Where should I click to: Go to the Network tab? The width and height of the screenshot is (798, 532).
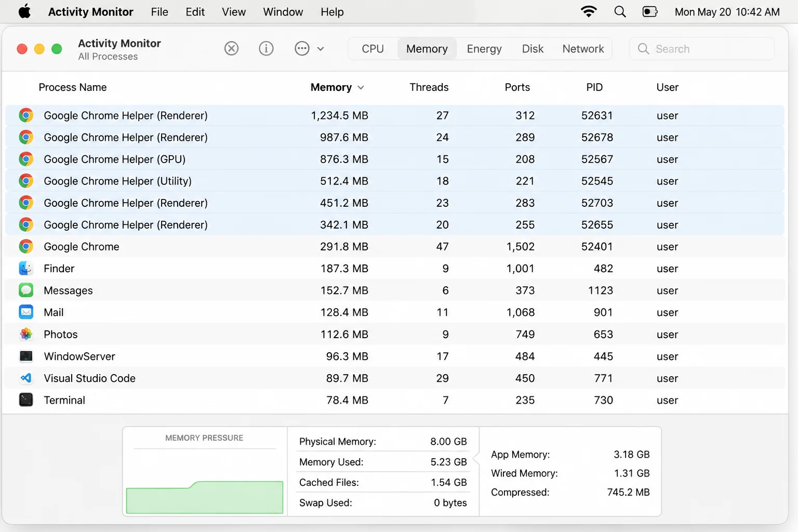[x=583, y=49]
